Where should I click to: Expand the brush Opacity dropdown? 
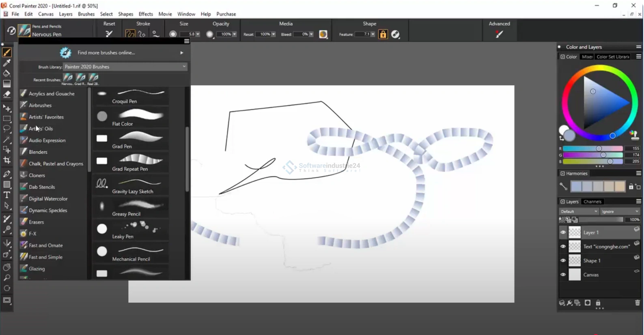pos(235,34)
